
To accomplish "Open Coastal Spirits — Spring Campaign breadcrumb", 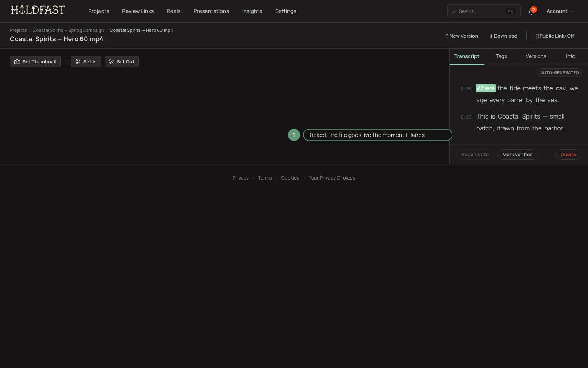I will (x=68, y=30).
